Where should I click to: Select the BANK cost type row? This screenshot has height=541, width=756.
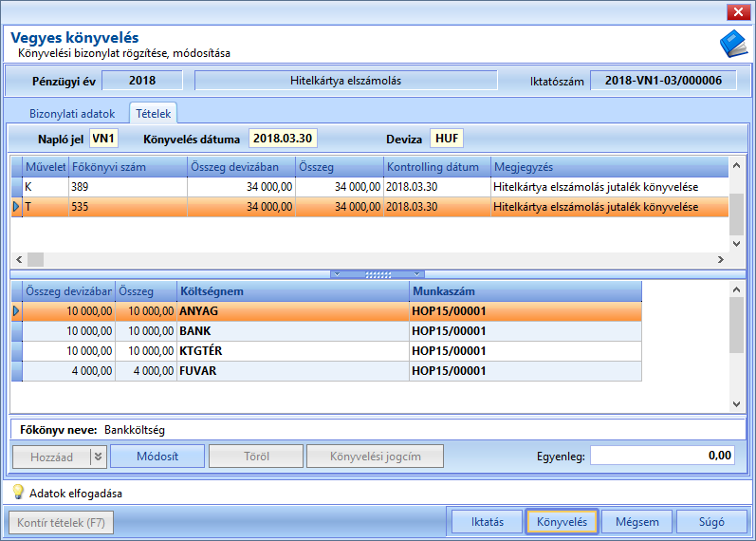tap(327, 331)
